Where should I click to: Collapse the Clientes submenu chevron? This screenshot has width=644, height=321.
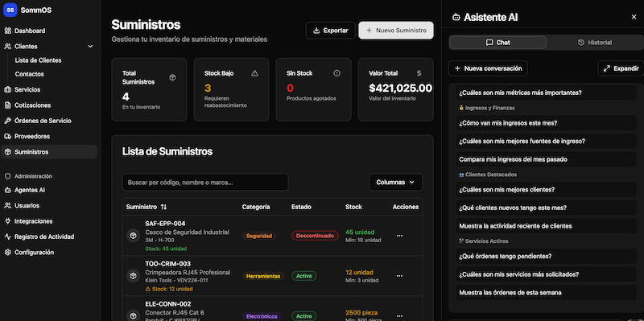click(90, 47)
